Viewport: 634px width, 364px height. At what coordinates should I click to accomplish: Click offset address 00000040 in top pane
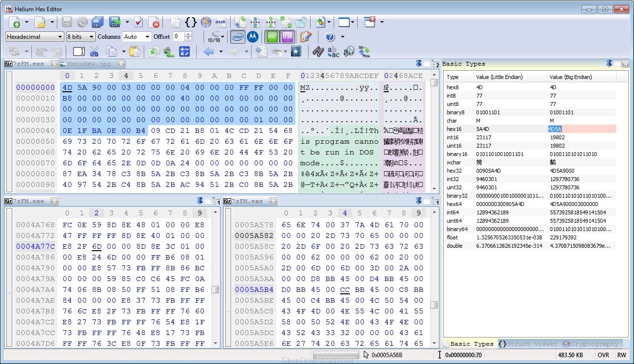click(x=35, y=130)
